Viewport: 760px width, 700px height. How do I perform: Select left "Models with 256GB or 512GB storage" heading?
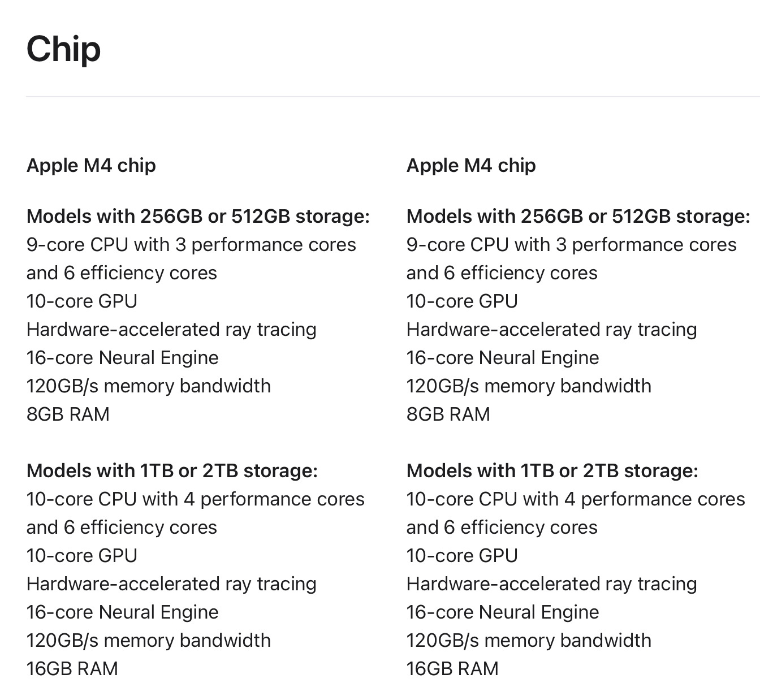[198, 217]
